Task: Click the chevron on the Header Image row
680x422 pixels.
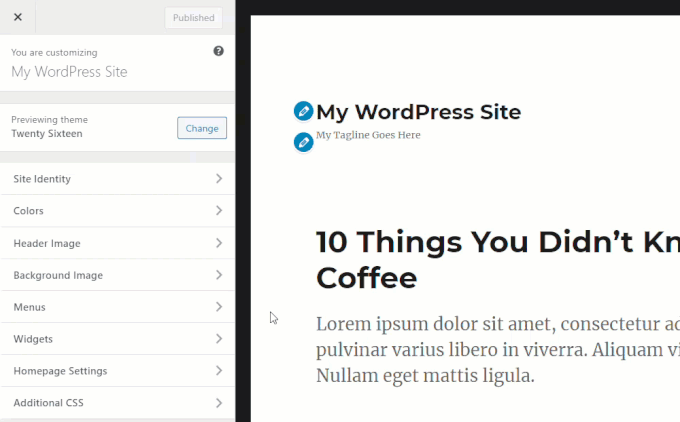Action: click(x=219, y=243)
